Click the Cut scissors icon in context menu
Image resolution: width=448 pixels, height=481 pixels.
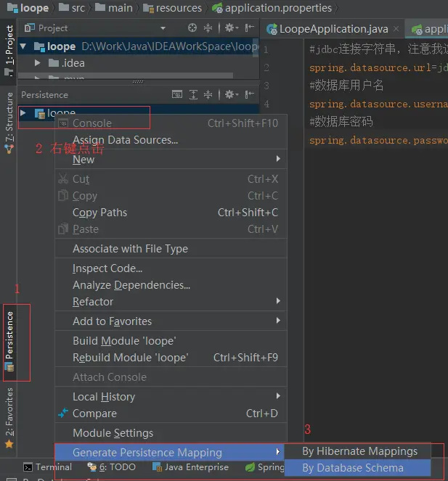click(63, 179)
